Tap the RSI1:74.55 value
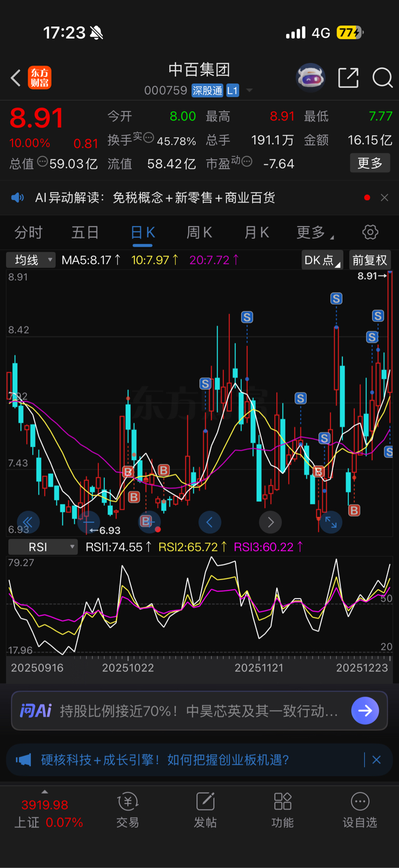Image resolution: width=399 pixels, height=868 pixels. (118, 547)
